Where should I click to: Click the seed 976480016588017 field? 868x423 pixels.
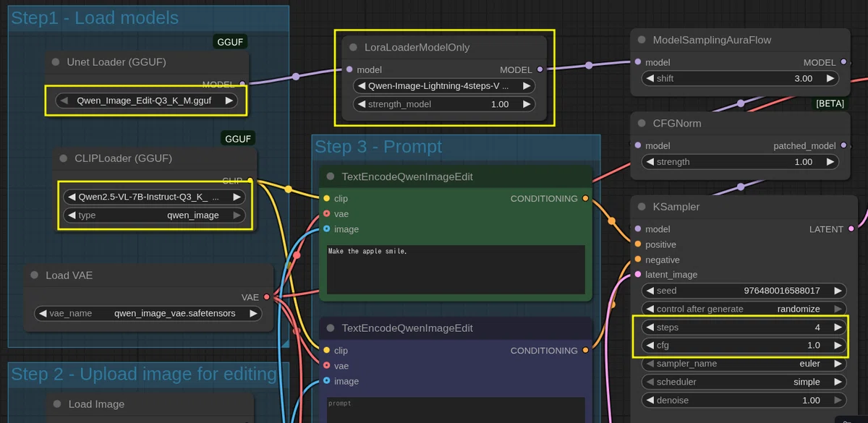point(744,291)
